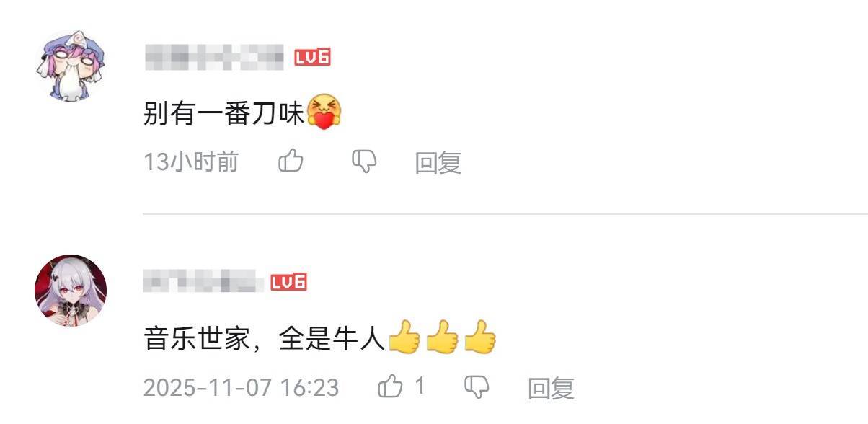
Task: Dislike the "音乐世家，全是牛人" comment
Action: (477, 387)
